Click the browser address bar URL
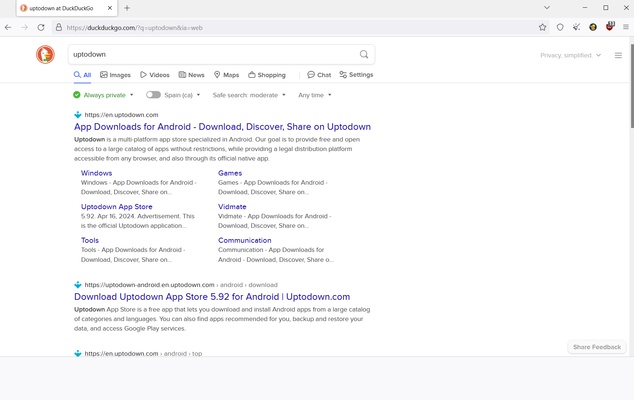 point(134,28)
